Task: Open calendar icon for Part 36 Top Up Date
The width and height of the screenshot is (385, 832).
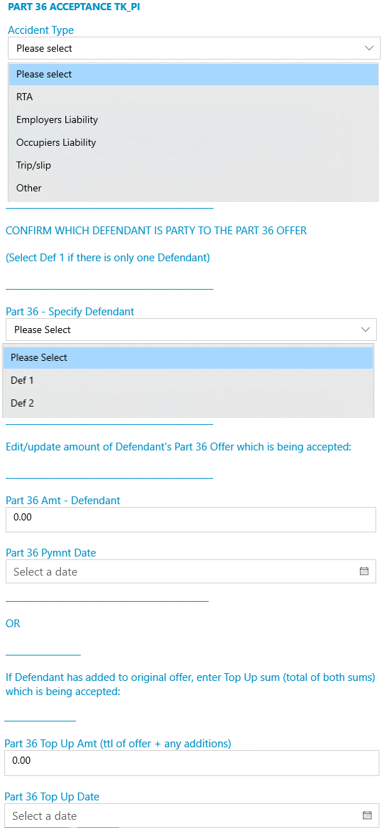Action: [366, 815]
